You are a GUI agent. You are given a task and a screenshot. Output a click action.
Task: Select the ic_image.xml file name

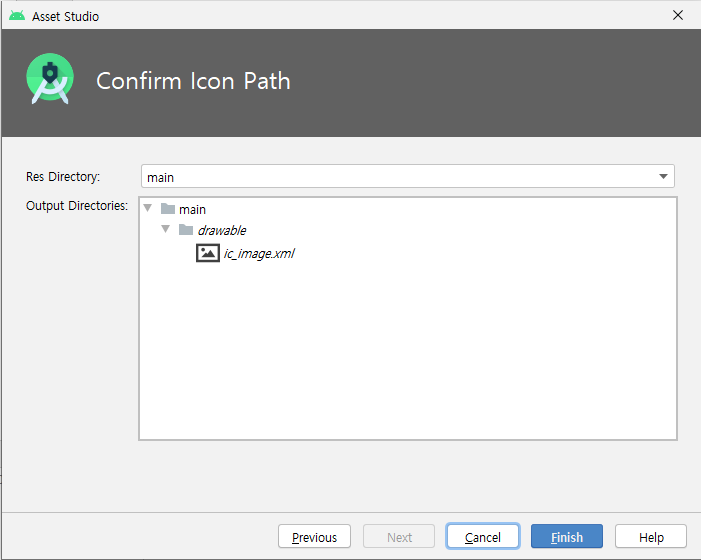(x=259, y=253)
